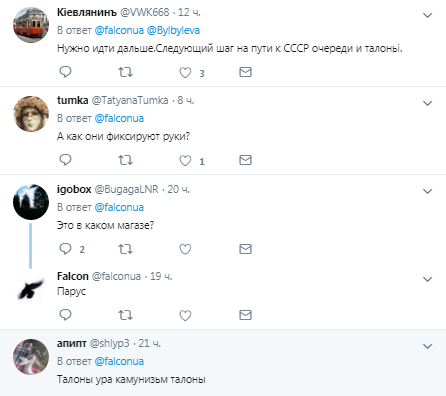Share igobox's tweet by direct message
446x396 pixels.
click(245, 249)
